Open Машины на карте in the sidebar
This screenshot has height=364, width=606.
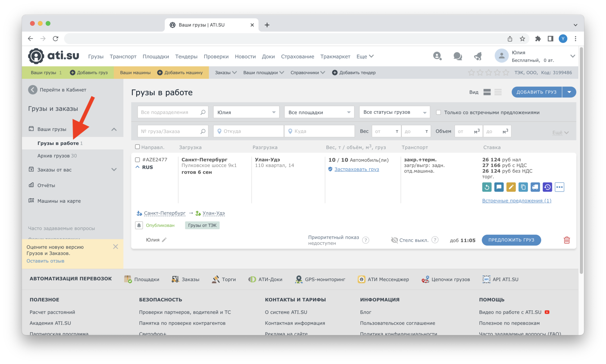pyautogui.click(x=59, y=201)
